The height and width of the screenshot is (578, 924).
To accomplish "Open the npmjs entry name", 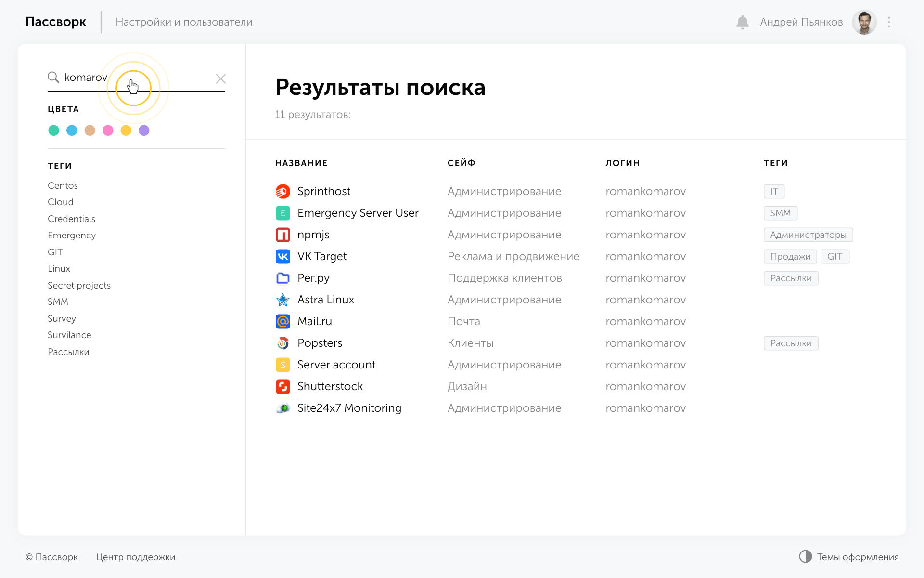I will point(313,235).
